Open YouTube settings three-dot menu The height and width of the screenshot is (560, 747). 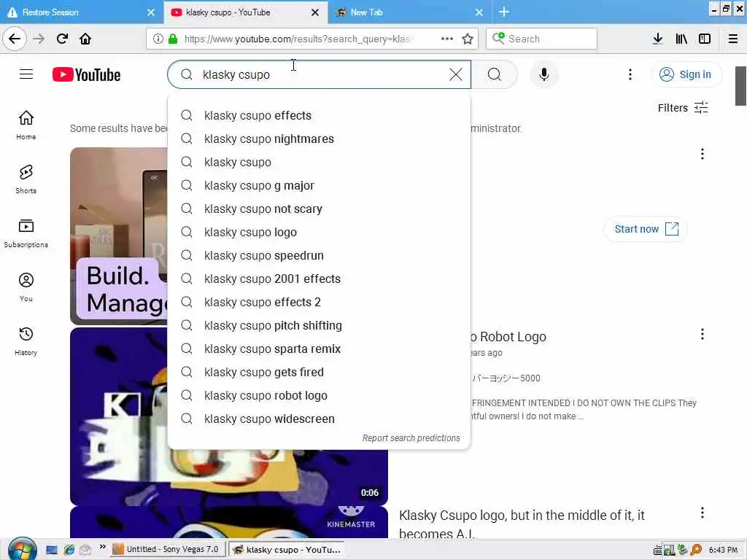tap(630, 74)
